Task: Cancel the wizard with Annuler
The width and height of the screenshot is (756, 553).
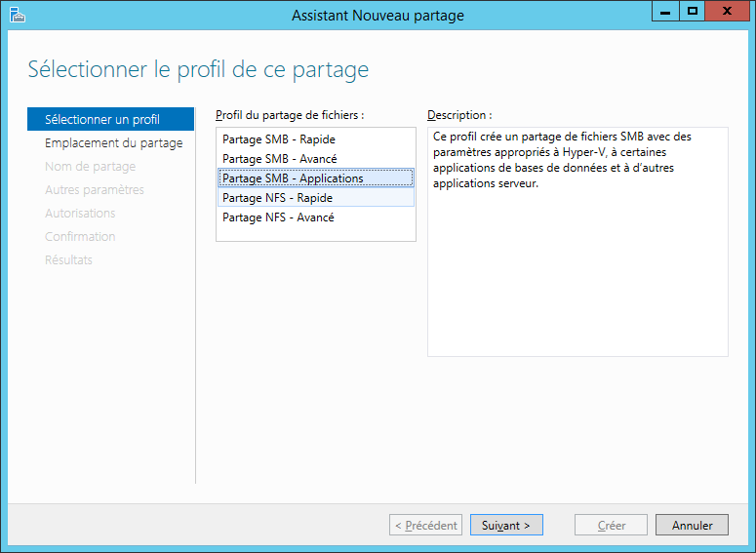Action: (x=692, y=525)
